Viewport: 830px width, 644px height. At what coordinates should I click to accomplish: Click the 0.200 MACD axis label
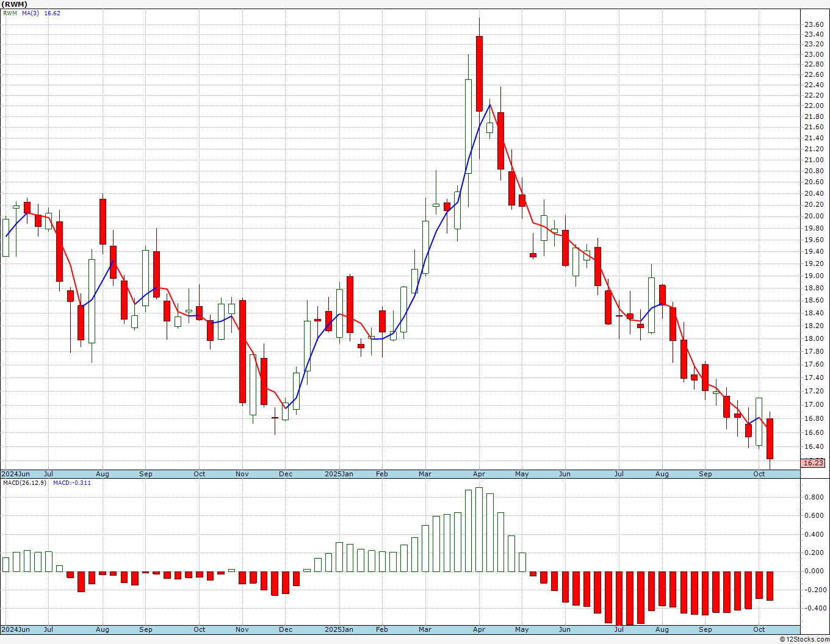[814, 553]
